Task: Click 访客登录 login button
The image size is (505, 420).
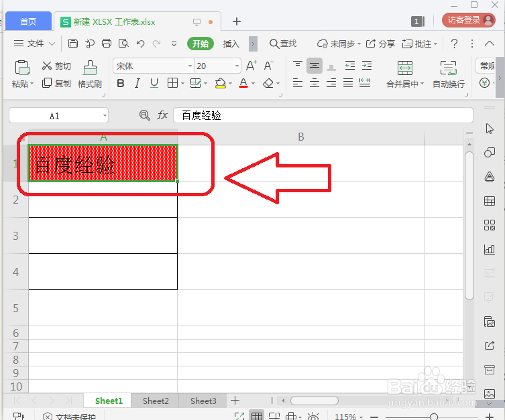Action: tap(469, 20)
